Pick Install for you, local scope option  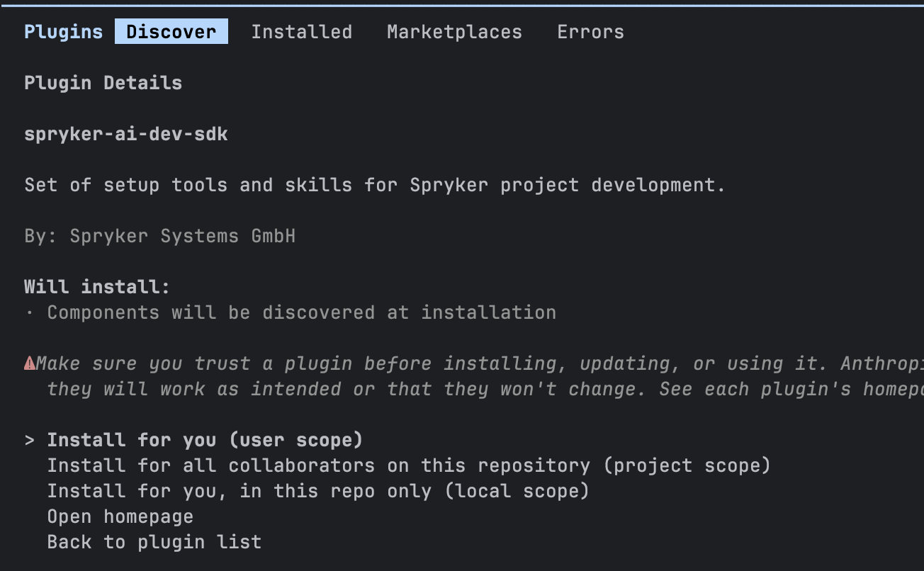pyautogui.click(x=318, y=491)
